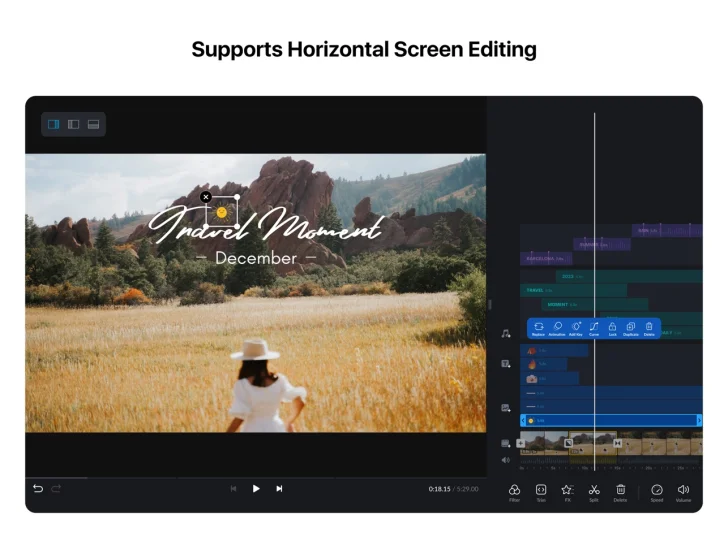Undo the last action

[x=38, y=489]
